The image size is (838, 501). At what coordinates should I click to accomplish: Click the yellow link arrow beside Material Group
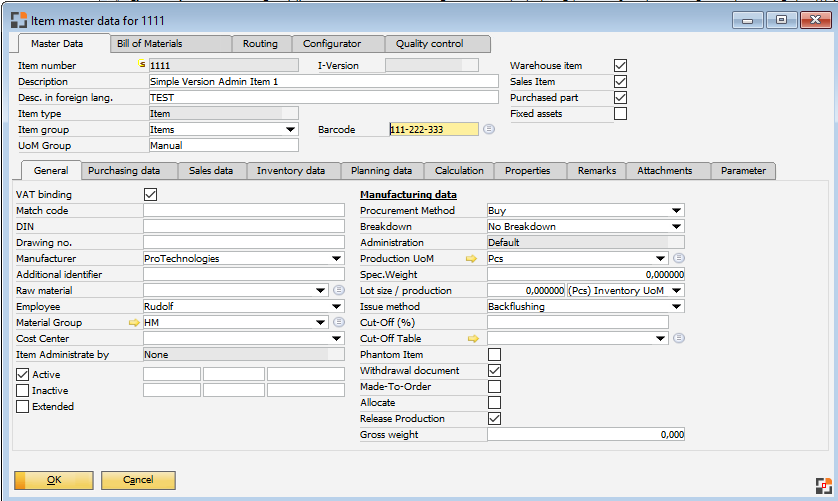click(x=134, y=323)
